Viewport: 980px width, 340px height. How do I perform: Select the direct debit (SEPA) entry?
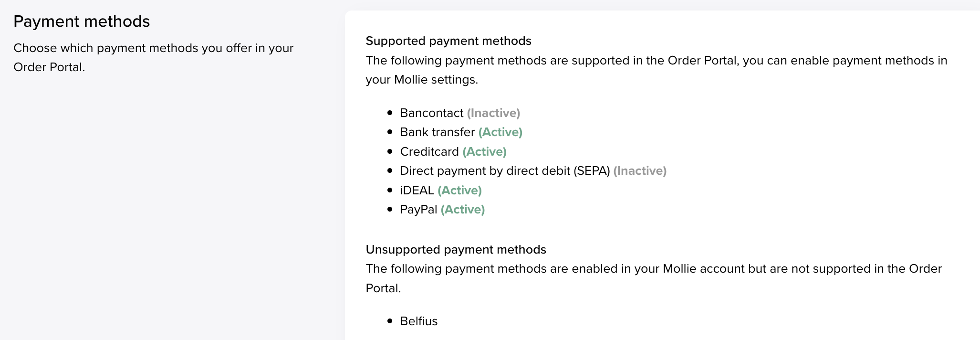pyautogui.click(x=505, y=171)
